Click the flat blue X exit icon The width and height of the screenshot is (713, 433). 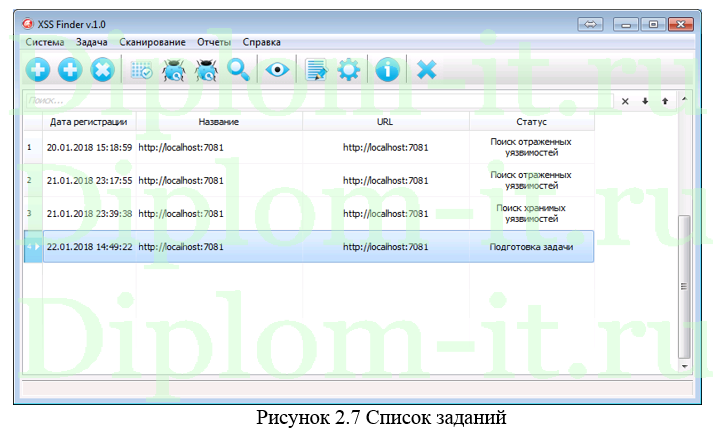pos(427,70)
